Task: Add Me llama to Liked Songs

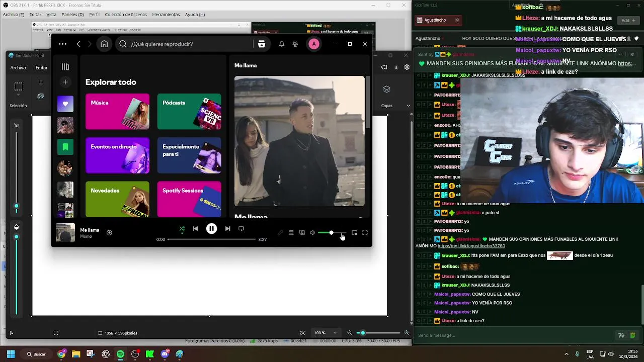Action: coord(109,232)
